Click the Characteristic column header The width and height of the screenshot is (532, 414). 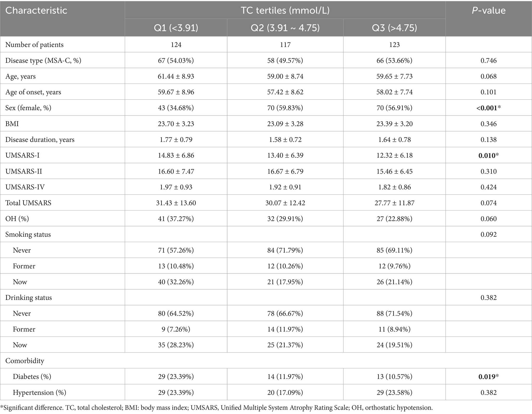[x=36, y=11]
